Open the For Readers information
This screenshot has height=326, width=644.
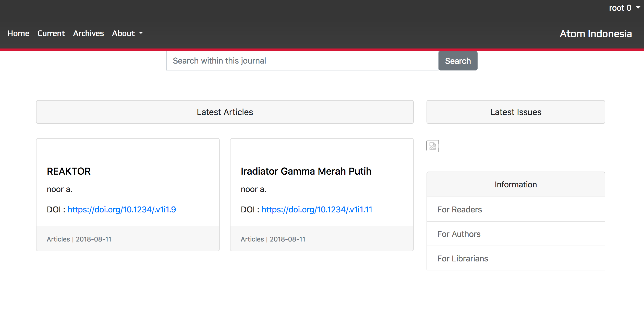coord(459,210)
